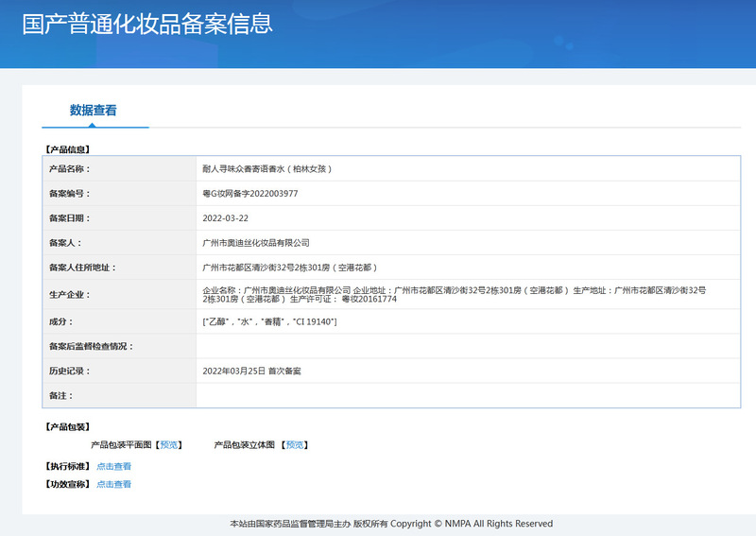Click the product name value 耐人寻味众香寄语香水
Image resolution: width=756 pixels, height=536 pixels.
click(267, 169)
